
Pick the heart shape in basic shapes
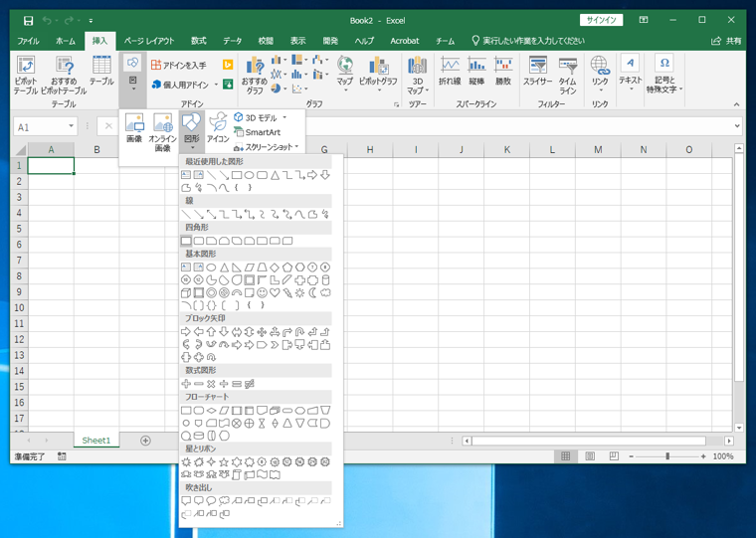click(275, 293)
